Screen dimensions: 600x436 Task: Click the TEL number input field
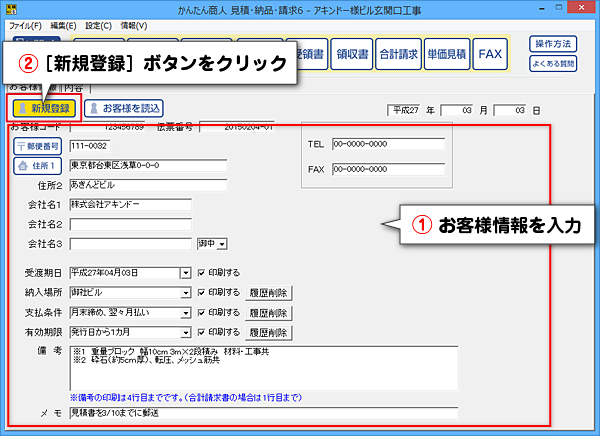pyautogui.click(x=388, y=143)
